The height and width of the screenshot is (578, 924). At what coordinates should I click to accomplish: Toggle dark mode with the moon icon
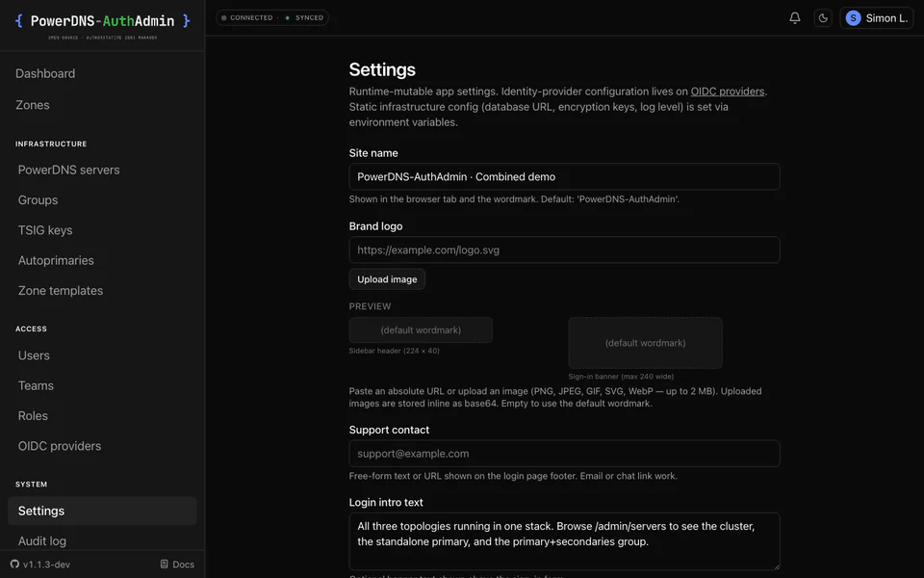click(823, 17)
